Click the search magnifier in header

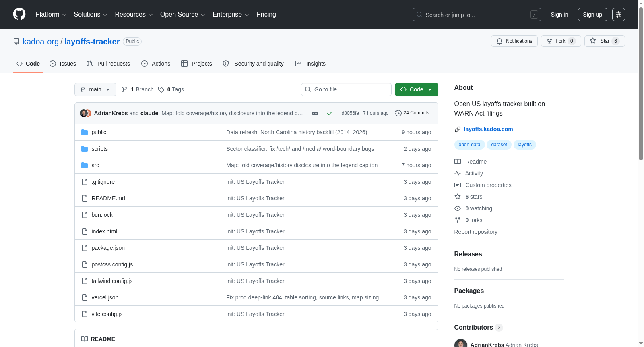(419, 15)
